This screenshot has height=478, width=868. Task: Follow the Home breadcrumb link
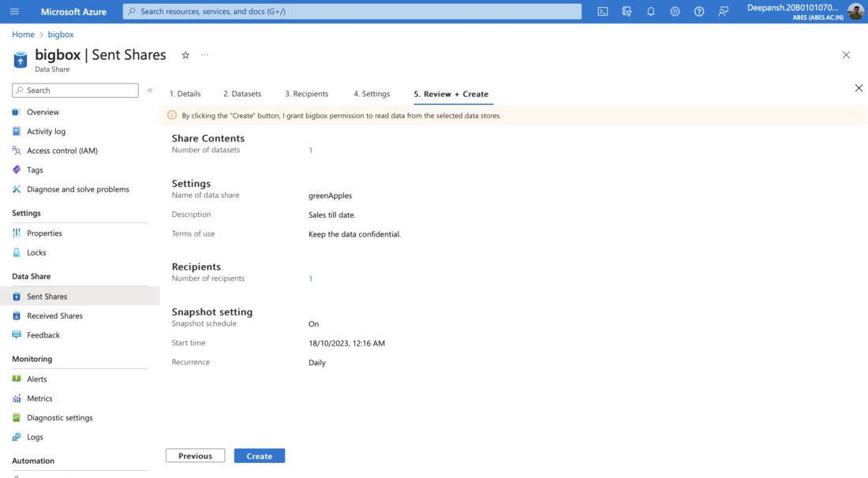tap(23, 34)
